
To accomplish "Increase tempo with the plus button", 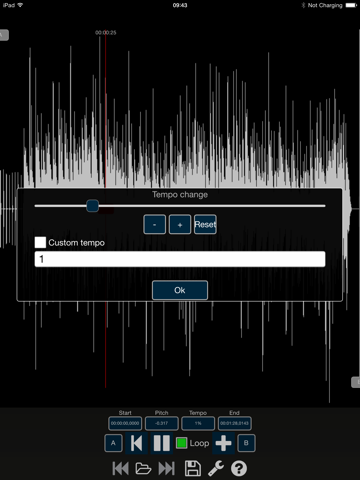I will point(180,225).
